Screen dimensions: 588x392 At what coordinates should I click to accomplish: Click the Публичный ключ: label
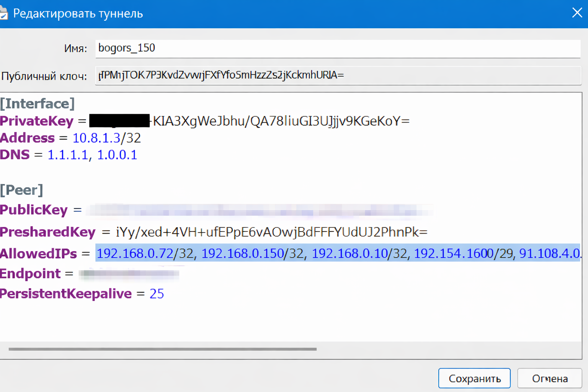coord(44,76)
